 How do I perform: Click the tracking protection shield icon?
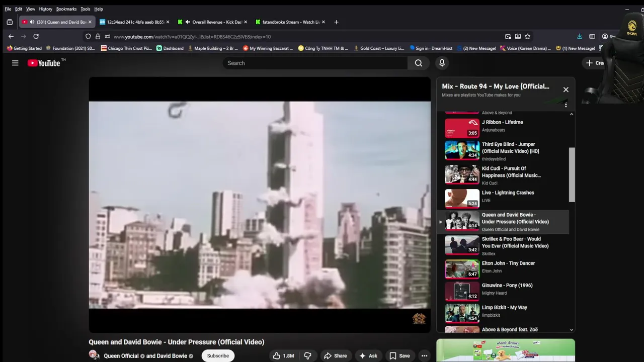click(x=88, y=36)
